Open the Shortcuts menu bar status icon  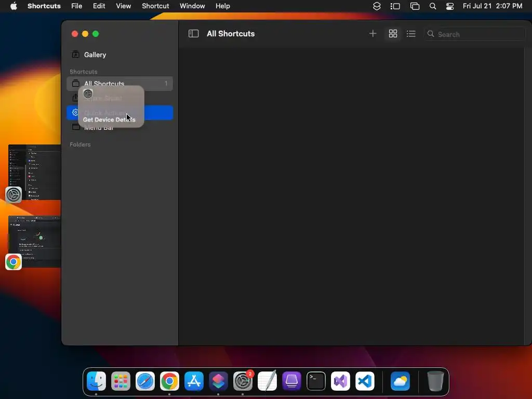pos(377,6)
